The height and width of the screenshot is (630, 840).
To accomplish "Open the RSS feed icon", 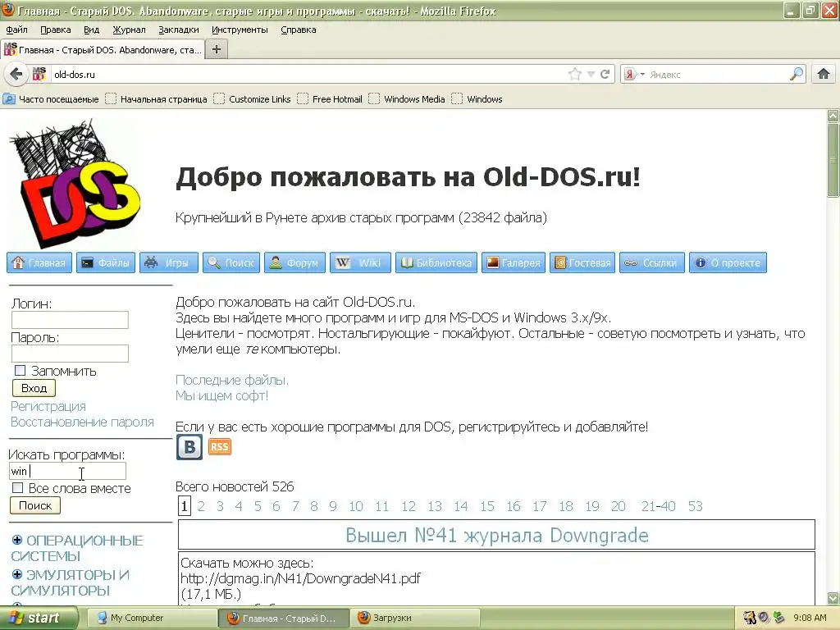I will [220, 446].
